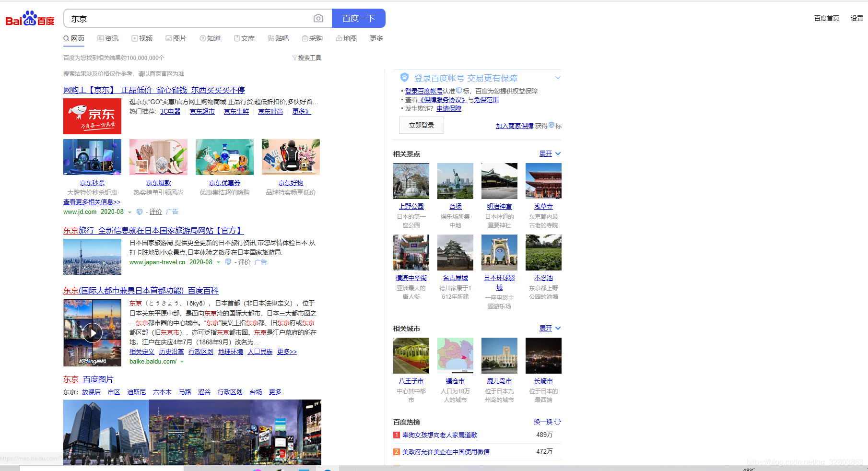This screenshot has height=471, width=868.
Task: Open 设置 menu at top right
Action: (x=857, y=18)
